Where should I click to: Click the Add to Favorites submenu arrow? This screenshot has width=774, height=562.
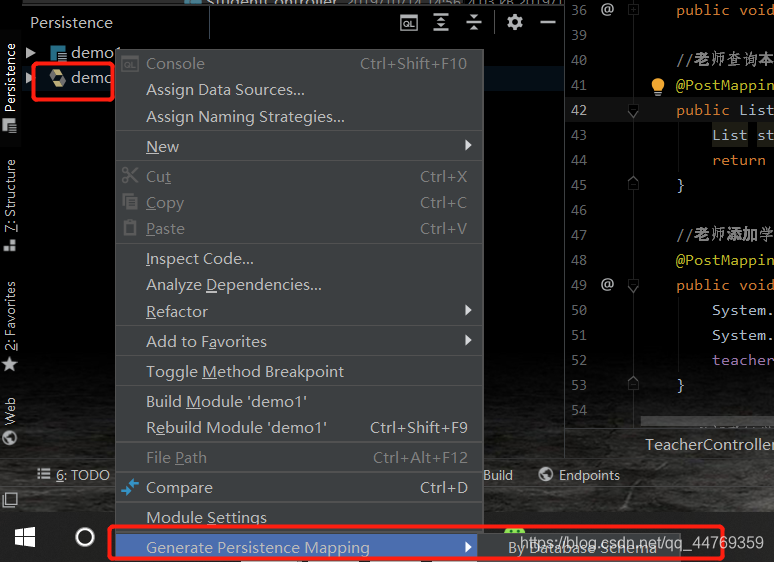pyautogui.click(x=468, y=340)
